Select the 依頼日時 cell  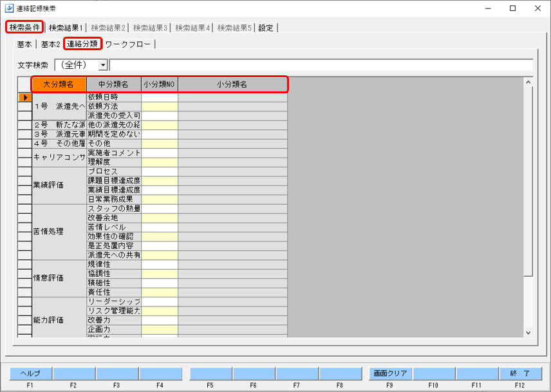[114, 97]
